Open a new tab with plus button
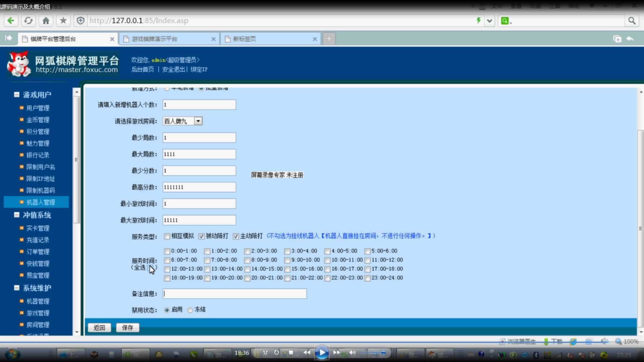The width and height of the screenshot is (644, 362). coord(329,39)
